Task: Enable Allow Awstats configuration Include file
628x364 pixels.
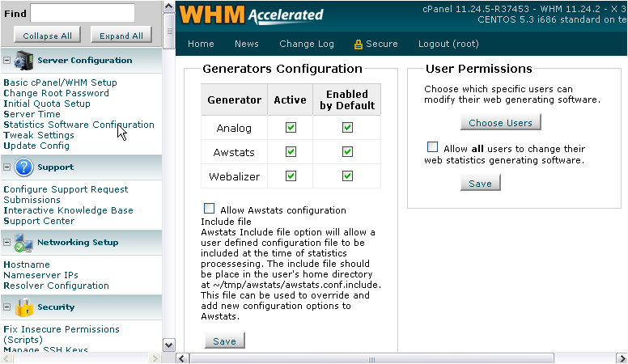Action: (x=209, y=209)
